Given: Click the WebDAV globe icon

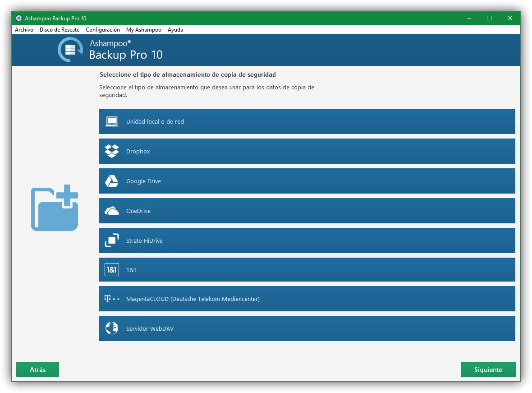Looking at the screenshot, I should (112, 328).
